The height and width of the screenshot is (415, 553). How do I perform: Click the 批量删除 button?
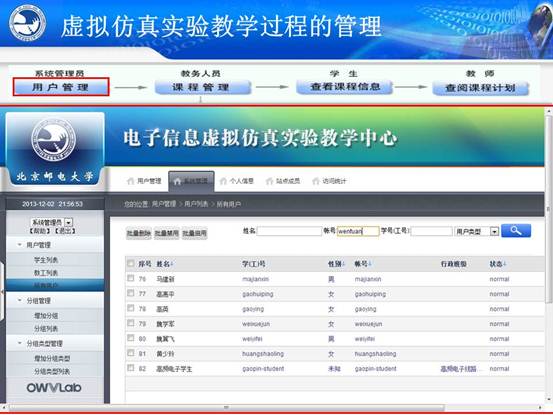139,233
